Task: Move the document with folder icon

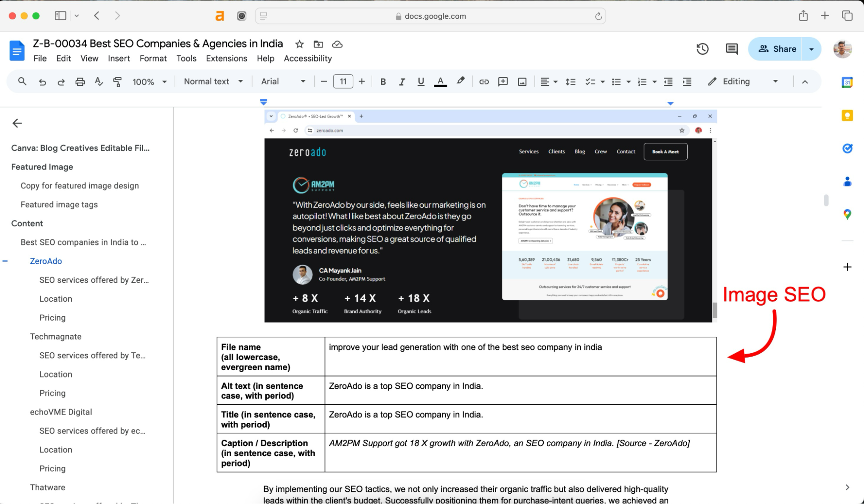Action: (319, 44)
